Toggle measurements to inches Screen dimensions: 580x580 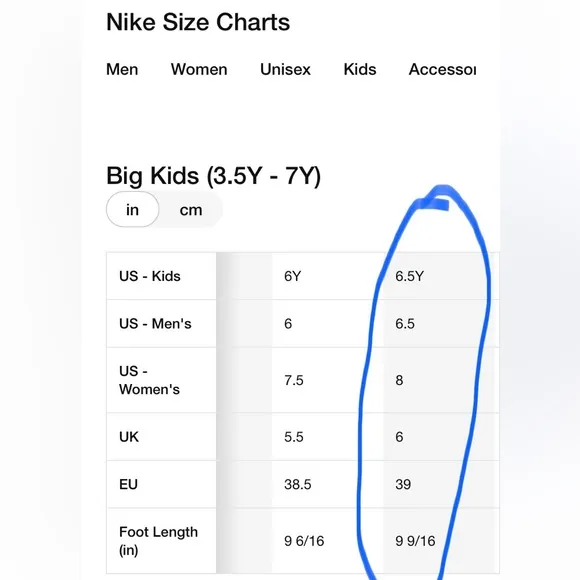(132, 209)
